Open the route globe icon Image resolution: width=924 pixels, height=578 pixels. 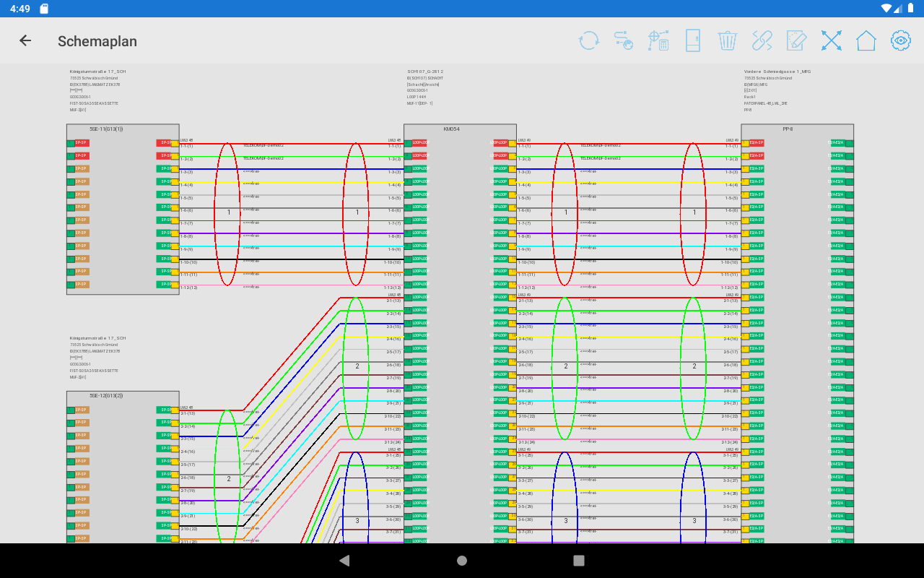pos(623,40)
